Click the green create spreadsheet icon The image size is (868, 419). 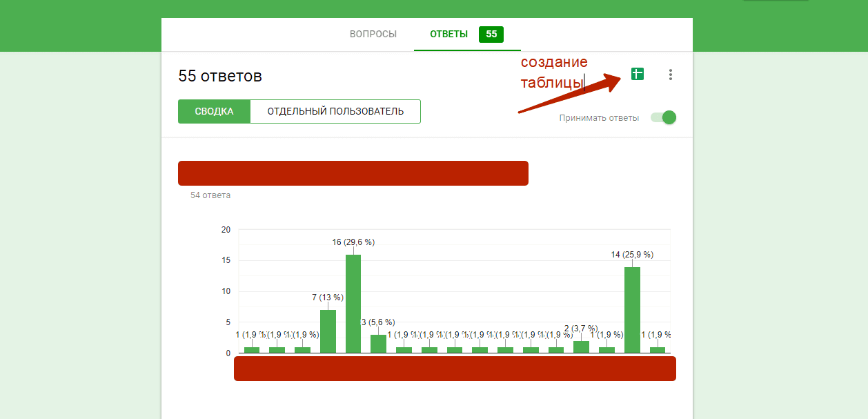pyautogui.click(x=638, y=74)
